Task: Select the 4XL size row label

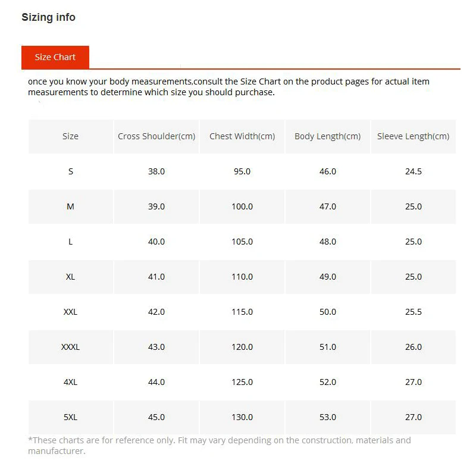Action: coord(70,382)
